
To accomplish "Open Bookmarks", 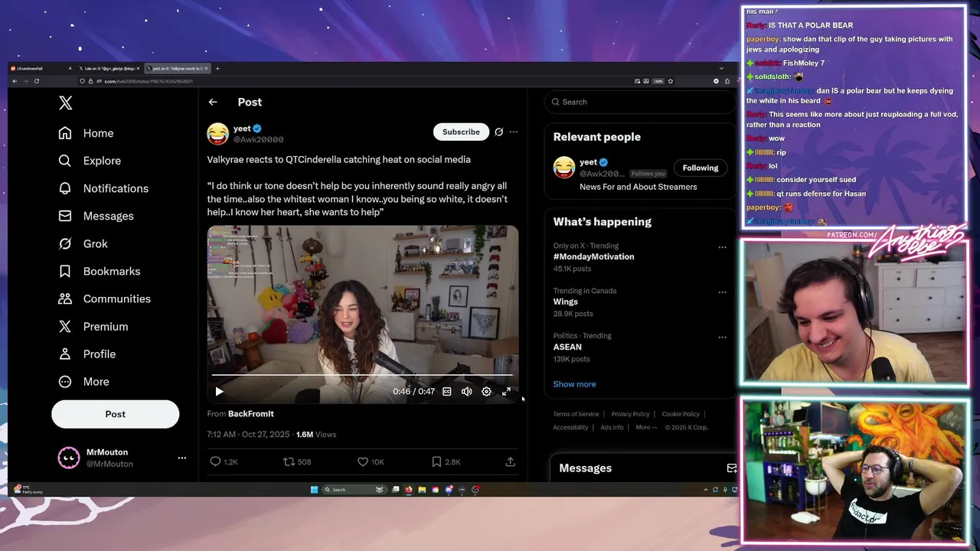I will [x=100, y=271].
